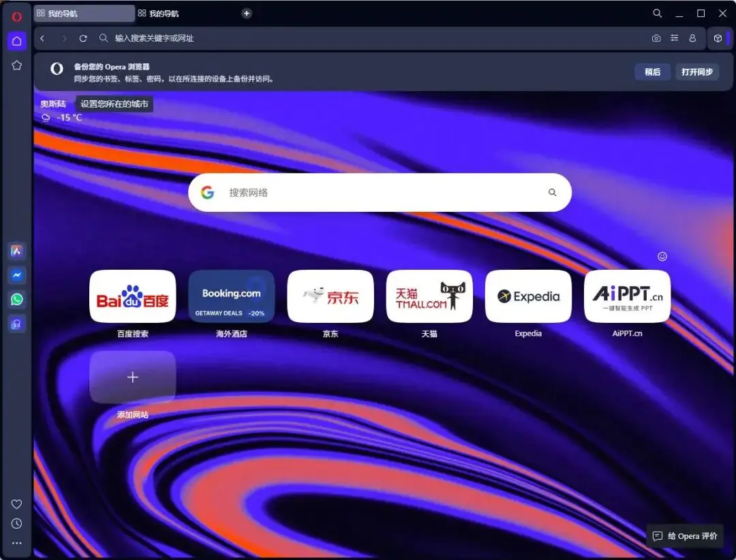The height and width of the screenshot is (560, 736).
Task: Open the Opera main menu logo
Action: [16, 17]
